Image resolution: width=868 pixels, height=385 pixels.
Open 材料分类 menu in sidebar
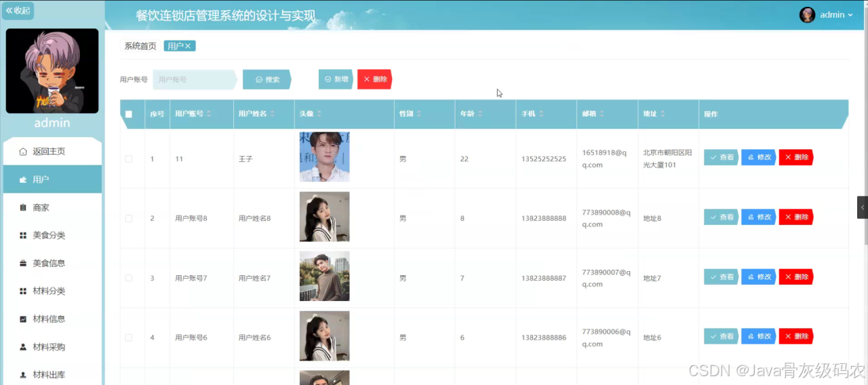52,291
